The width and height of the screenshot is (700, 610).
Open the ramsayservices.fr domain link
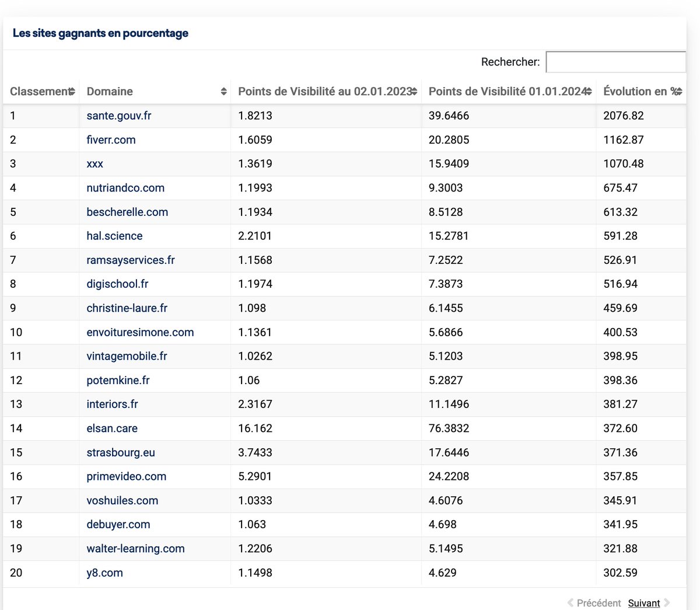tap(131, 260)
